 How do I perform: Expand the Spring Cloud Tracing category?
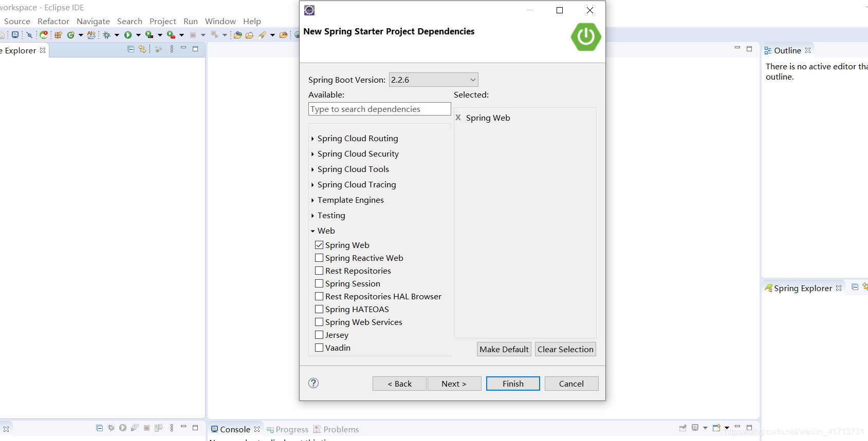[312, 185]
